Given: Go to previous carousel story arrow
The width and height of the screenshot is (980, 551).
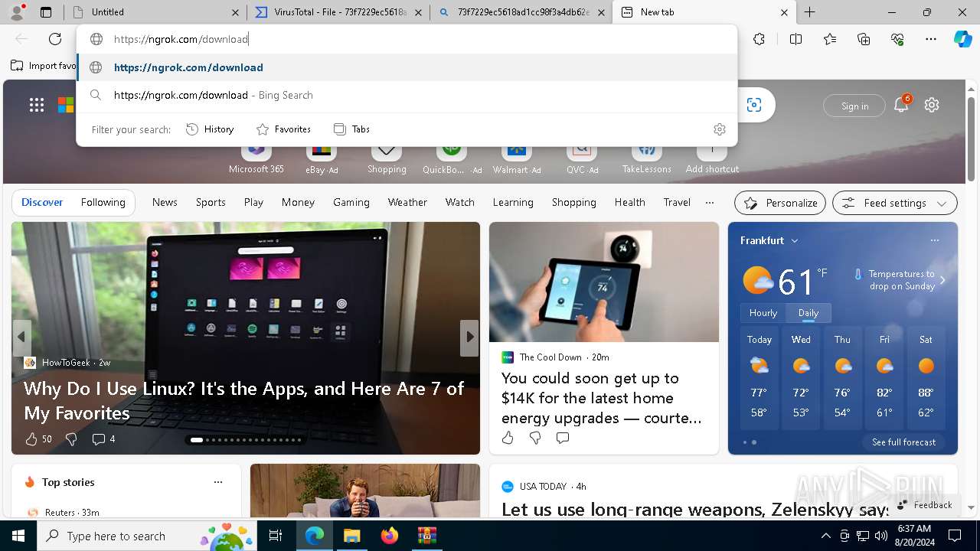Looking at the screenshot, I should (x=21, y=337).
